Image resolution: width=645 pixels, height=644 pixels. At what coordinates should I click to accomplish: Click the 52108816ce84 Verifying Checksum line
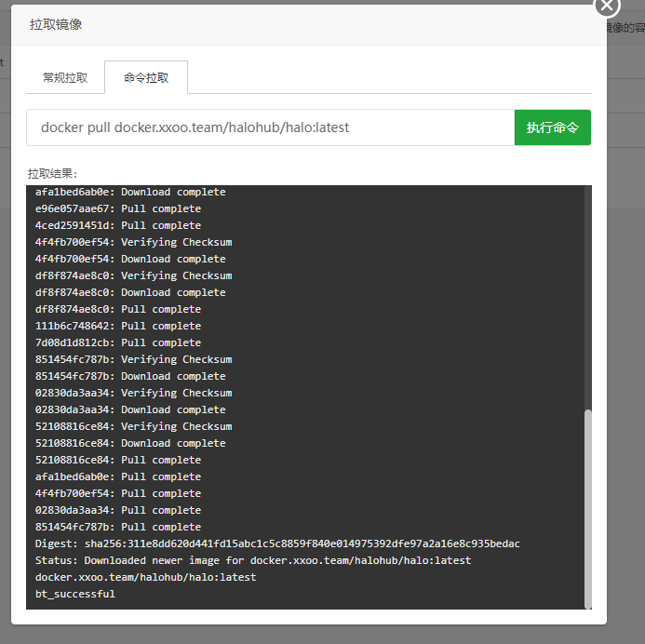pyautogui.click(x=133, y=426)
